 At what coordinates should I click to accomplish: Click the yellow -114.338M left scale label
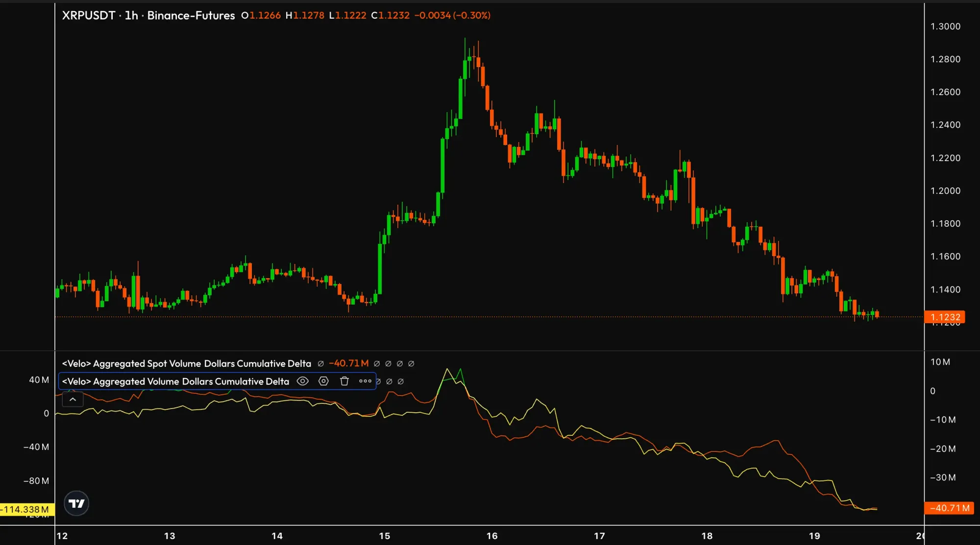coord(25,509)
